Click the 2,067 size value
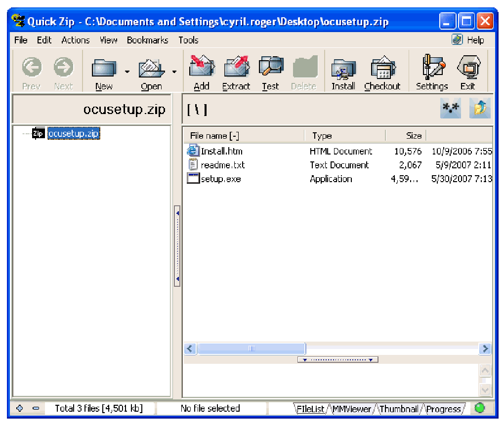Screen dimensions: 504x425 [x=410, y=165]
